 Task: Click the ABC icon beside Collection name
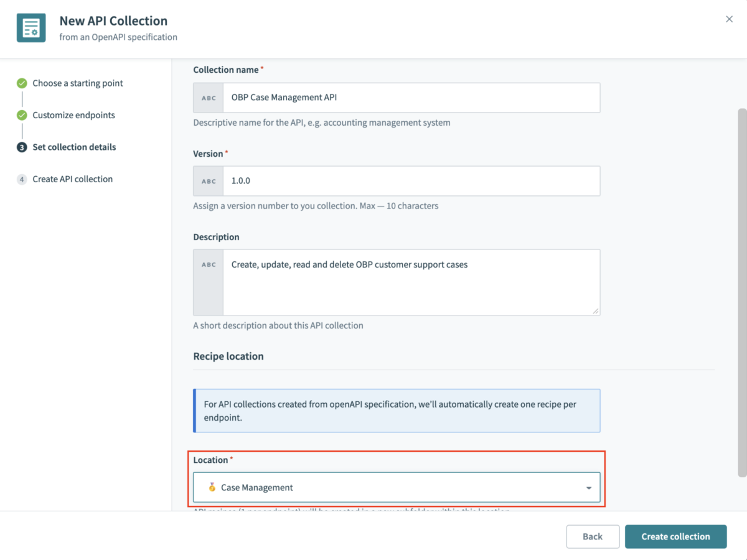point(207,97)
